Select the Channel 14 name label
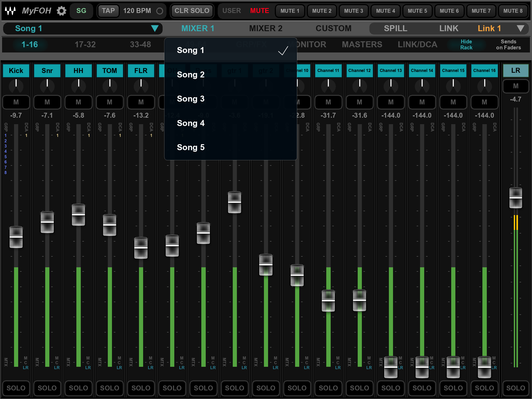The image size is (532, 399). point(422,71)
